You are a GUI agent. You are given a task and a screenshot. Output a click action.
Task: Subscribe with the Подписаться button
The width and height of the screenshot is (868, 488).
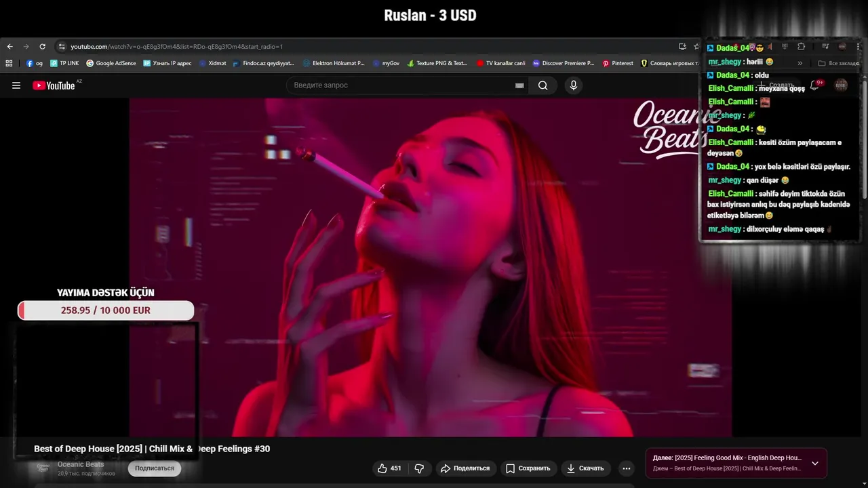(155, 468)
